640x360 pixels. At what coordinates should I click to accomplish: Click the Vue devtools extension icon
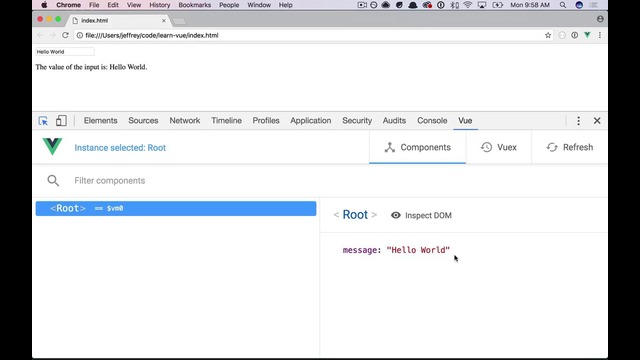587,36
